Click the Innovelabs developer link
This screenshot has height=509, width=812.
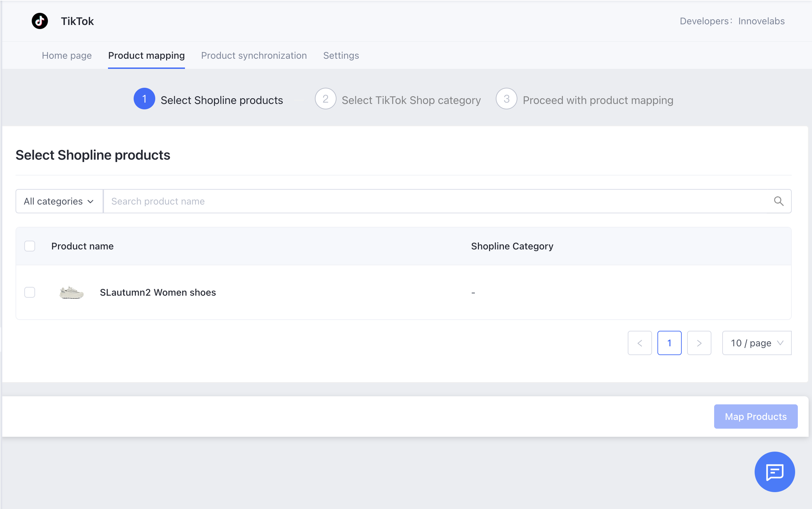(x=761, y=21)
